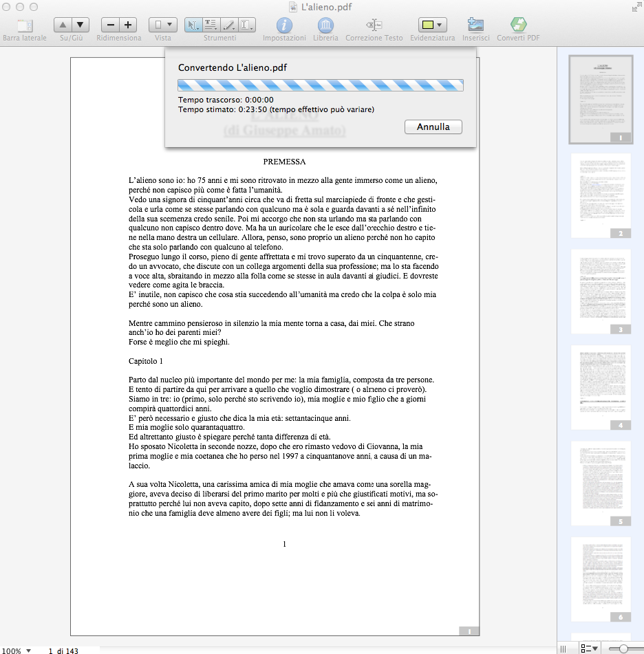Zoom out with the minus button

(110, 25)
